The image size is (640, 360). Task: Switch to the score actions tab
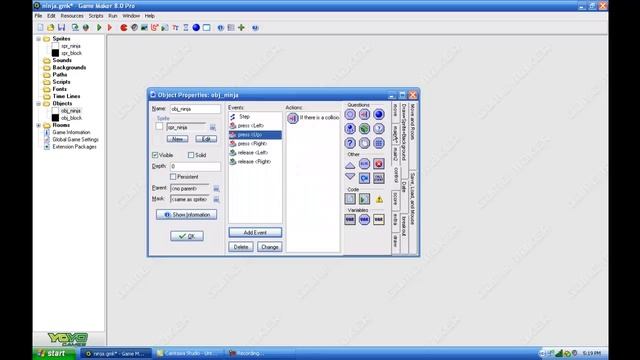click(x=395, y=200)
